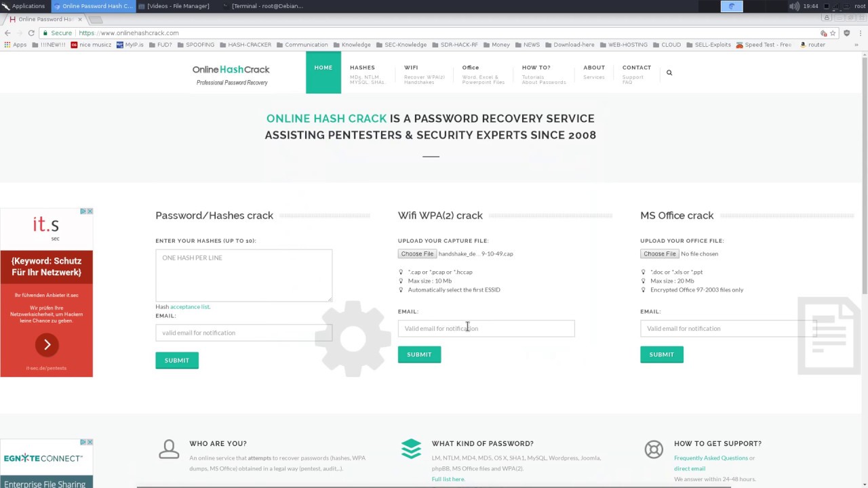This screenshot has width=868, height=488.
Task: Bookmark this page with the star icon
Action: [833, 33]
